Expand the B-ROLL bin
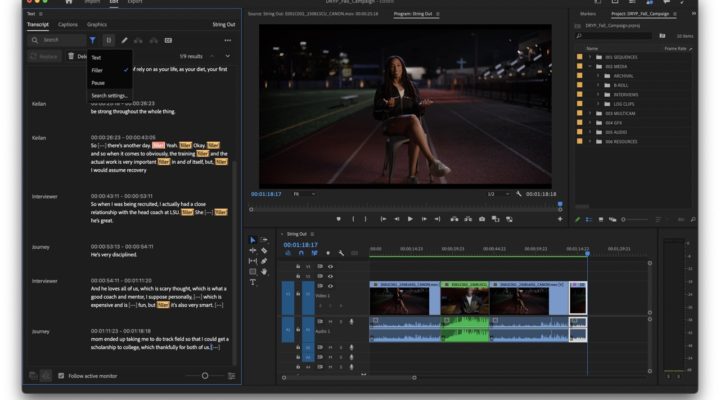The width and height of the screenshot is (720, 400). 598,85
